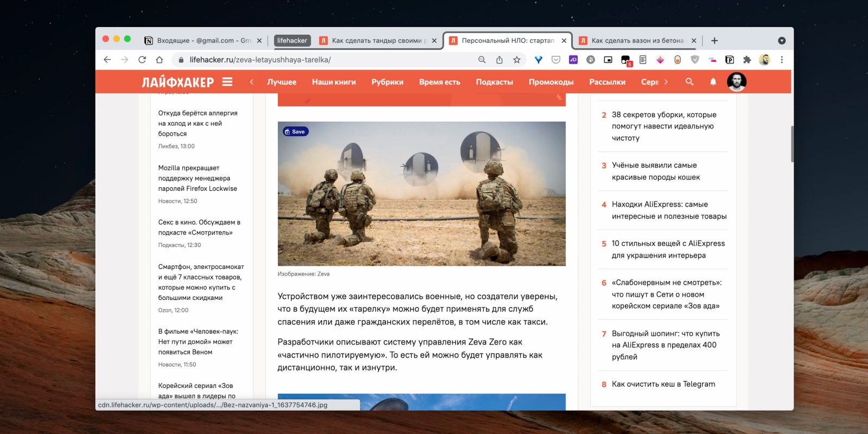The width and height of the screenshot is (868, 434).
Task: Click the share page icon in address bar
Action: coord(499,60)
